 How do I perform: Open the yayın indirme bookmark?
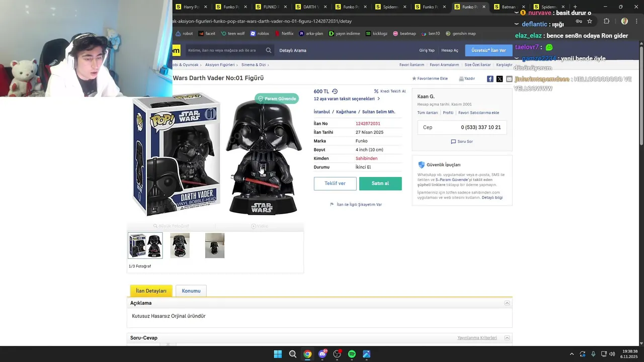[x=345, y=34]
